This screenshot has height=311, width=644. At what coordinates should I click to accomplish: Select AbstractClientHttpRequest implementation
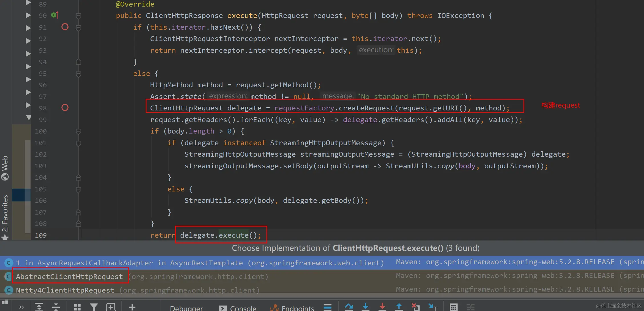pyautogui.click(x=69, y=276)
